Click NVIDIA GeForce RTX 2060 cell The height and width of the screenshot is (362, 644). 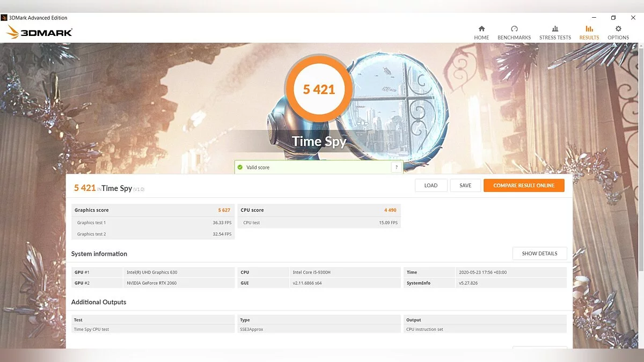179,283
